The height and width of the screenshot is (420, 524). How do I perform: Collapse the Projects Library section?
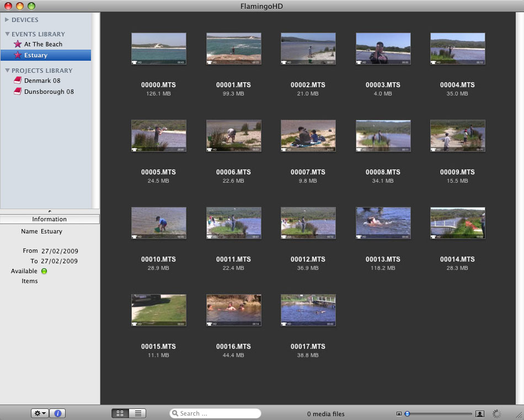click(7, 71)
